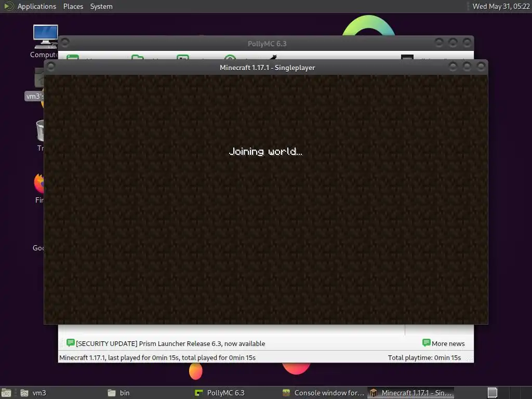
Task: Maximize the Minecraft 1.17.1 window
Action: pos(467,66)
